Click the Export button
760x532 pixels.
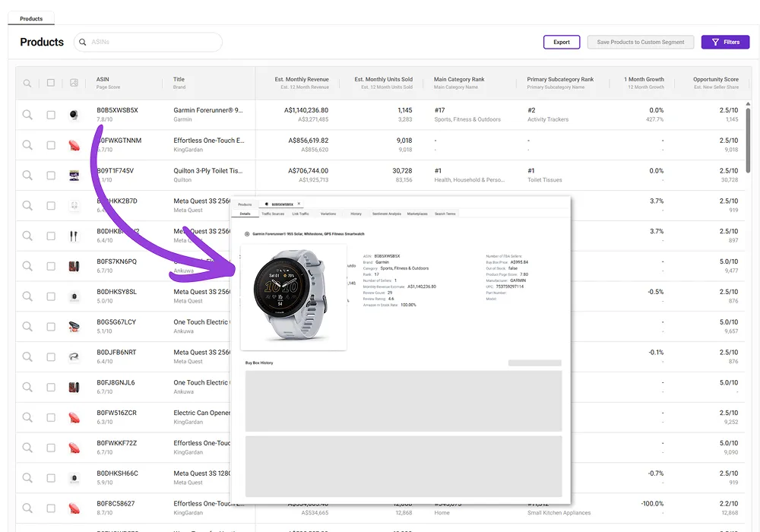(562, 43)
